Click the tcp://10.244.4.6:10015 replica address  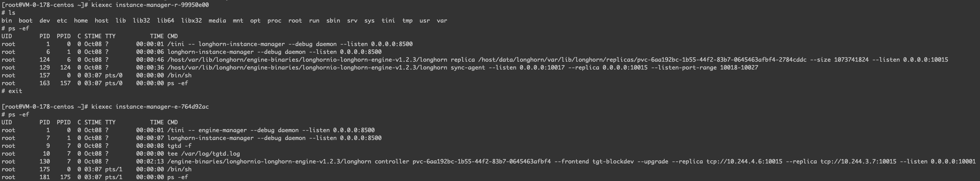[x=744, y=162]
